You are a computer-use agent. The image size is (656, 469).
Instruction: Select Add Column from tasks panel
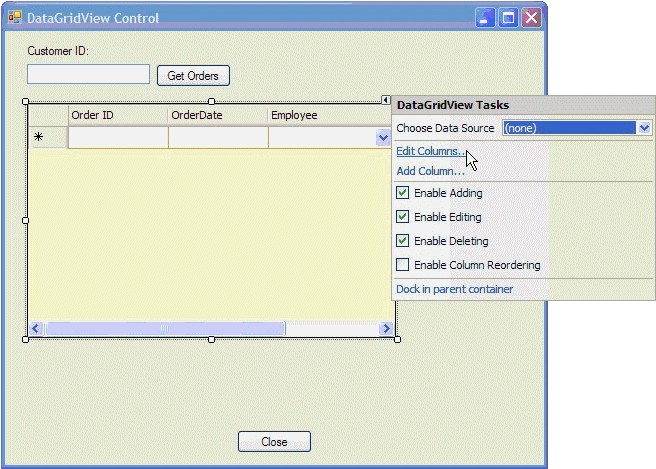(x=430, y=171)
